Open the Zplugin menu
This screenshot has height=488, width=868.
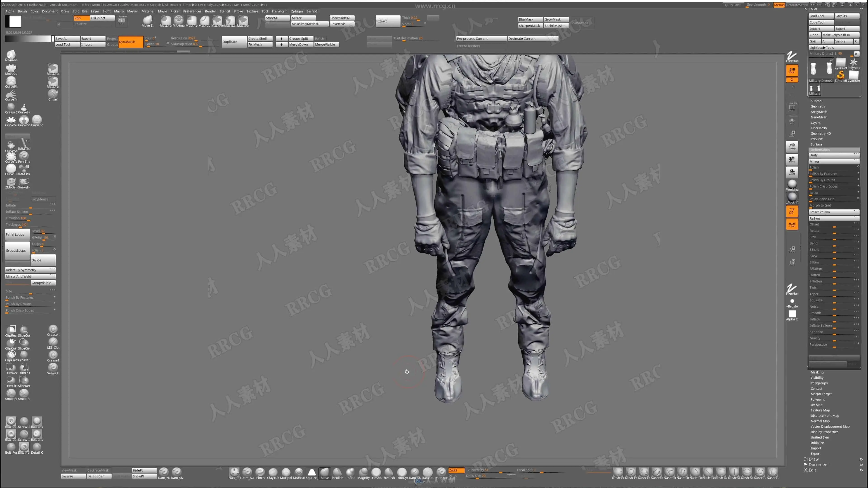point(297,11)
